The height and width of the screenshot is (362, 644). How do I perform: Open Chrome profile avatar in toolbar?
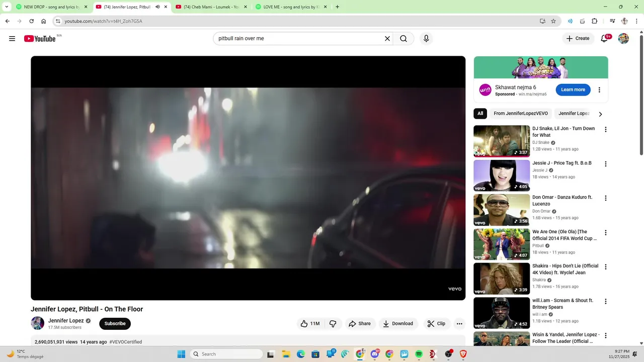point(624,21)
